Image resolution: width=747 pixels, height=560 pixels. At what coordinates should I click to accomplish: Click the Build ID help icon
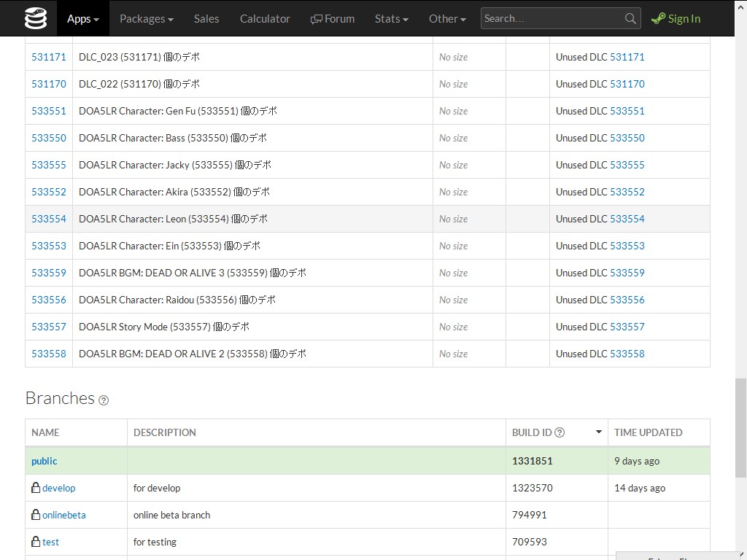point(560,432)
